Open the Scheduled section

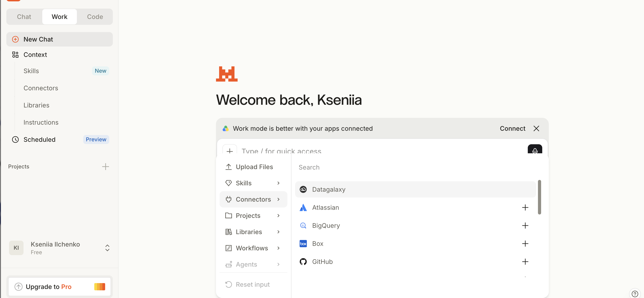point(59,140)
